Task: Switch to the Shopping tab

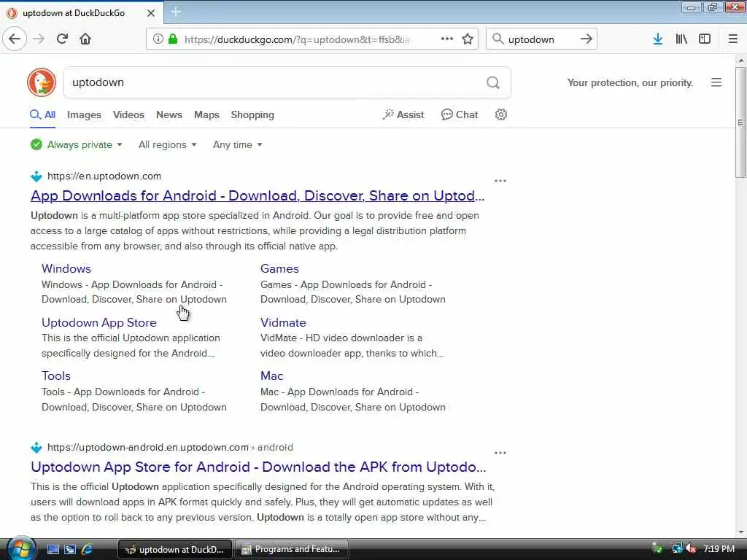Action: [252, 114]
